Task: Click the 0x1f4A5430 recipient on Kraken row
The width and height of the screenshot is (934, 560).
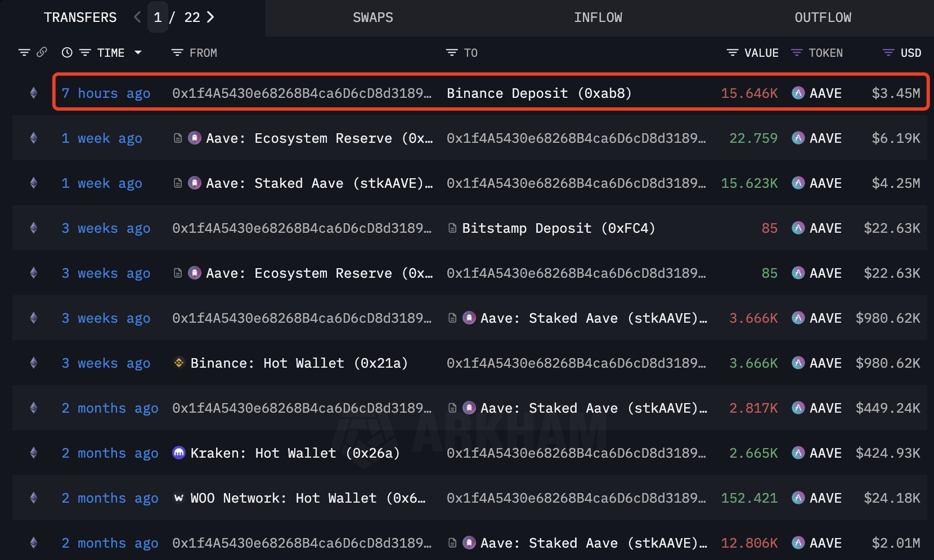Action: click(x=576, y=453)
